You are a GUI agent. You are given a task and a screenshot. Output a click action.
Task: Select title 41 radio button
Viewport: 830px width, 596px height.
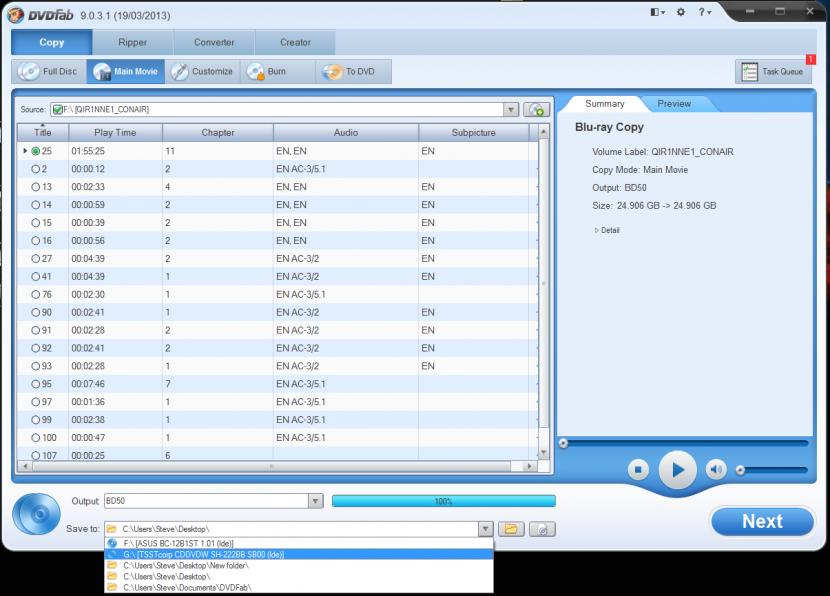pyautogui.click(x=35, y=277)
